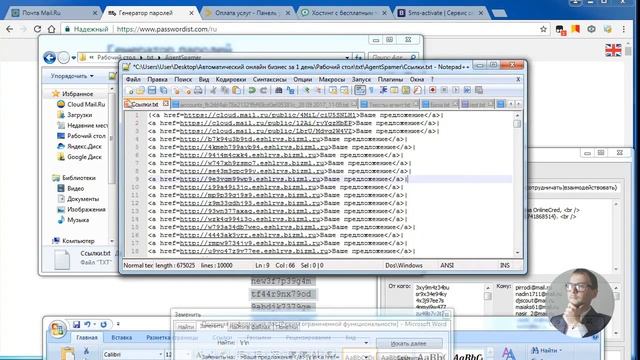Open the Поиск menu in Notepad++

tap(183, 79)
